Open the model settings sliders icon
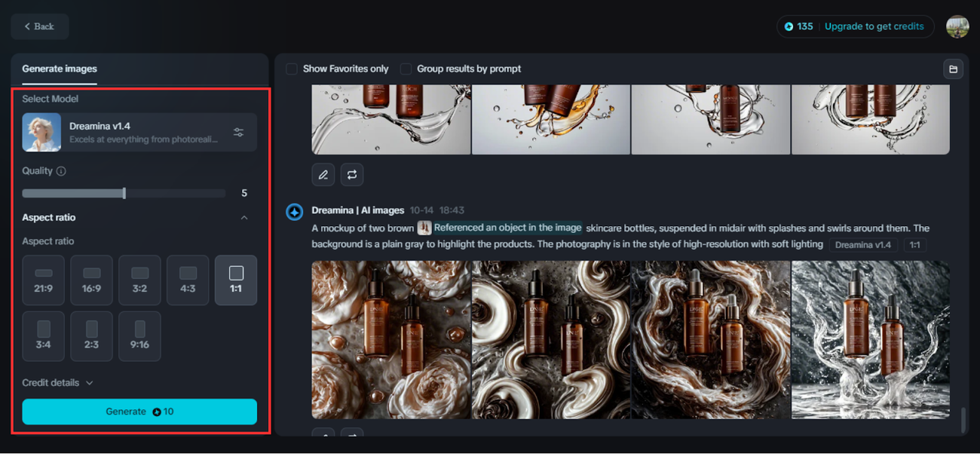The width and height of the screenshot is (980, 456). coord(238,132)
